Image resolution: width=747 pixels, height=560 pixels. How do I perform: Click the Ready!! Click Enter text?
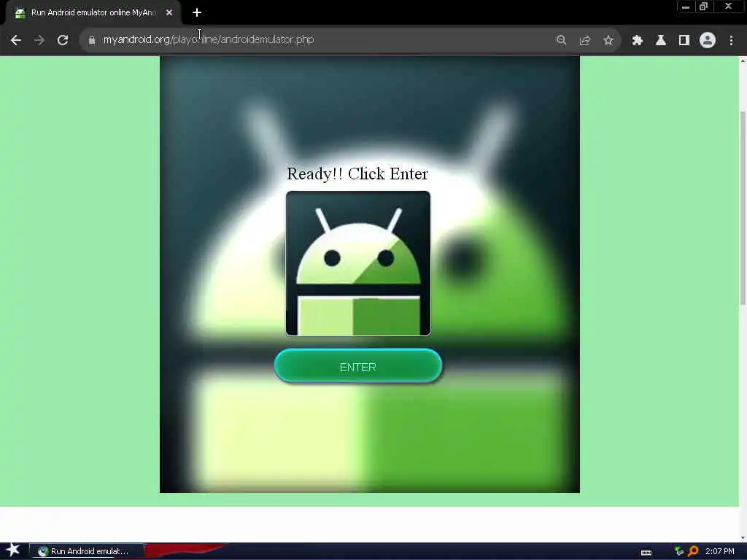click(357, 174)
